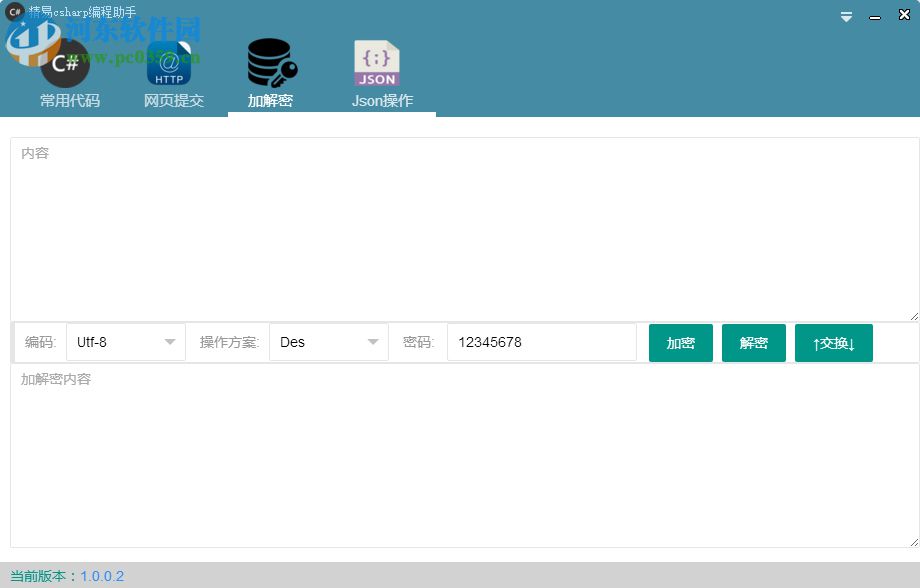Open the Json操作 JSON file icon
The height and width of the screenshot is (588, 920).
[x=377, y=63]
